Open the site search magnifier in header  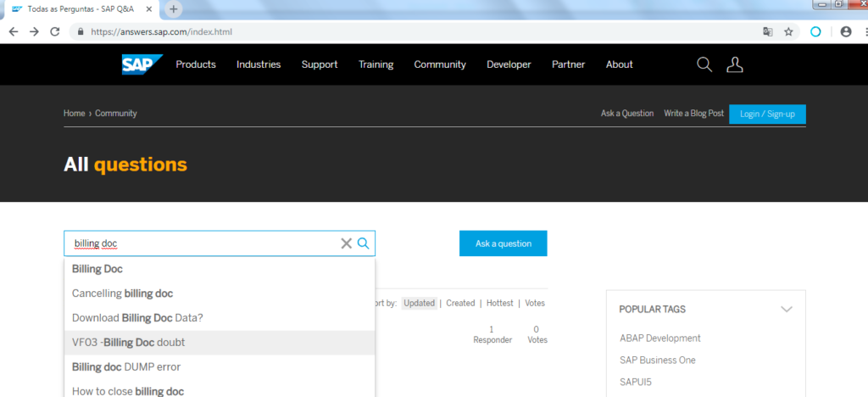pos(704,64)
